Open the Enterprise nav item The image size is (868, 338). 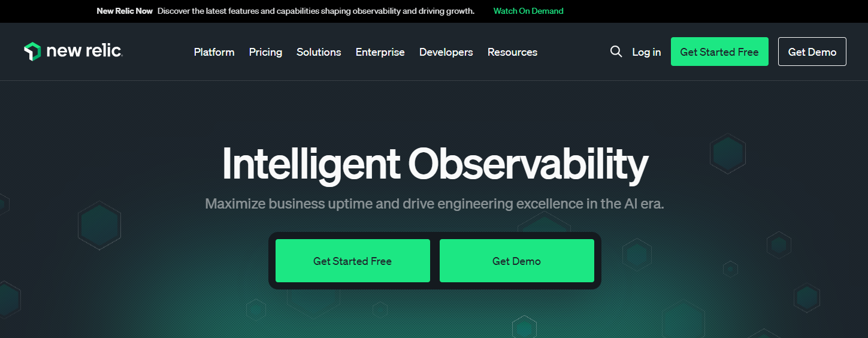pos(380,52)
